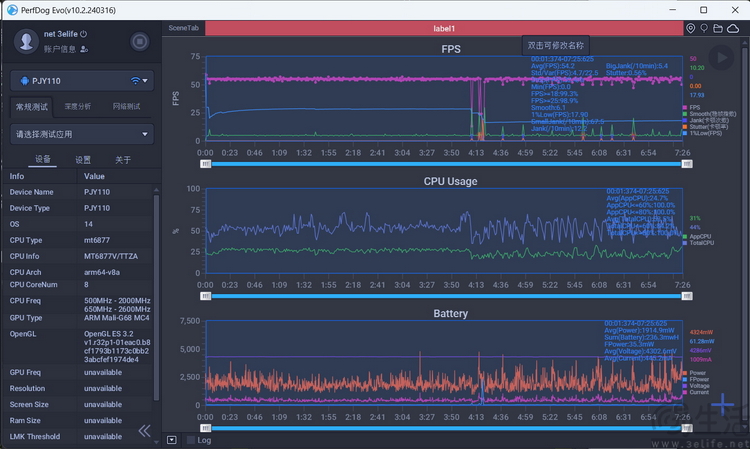This screenshot has width=750, height=449.
Task: Click the FPS chart title
Action: tap(451, 49)
